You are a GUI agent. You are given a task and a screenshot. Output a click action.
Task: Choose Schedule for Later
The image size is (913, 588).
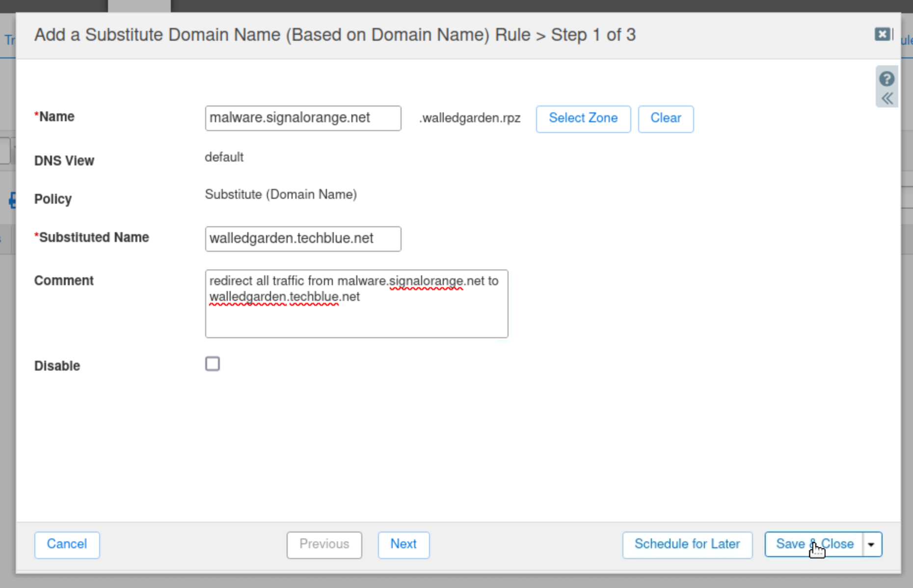click(x=687, y=544)
